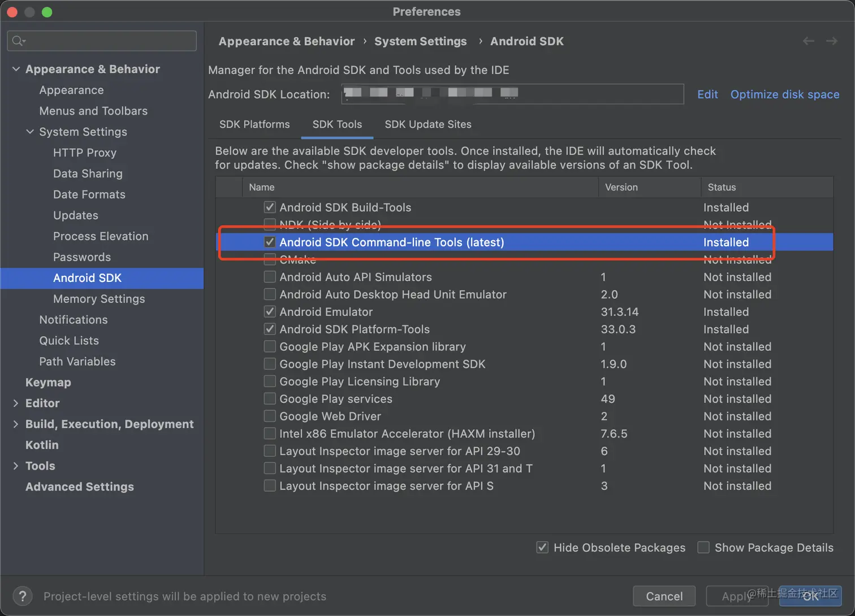The width and height of the screenshot is (855, 616).
Task: Click Optimize disk space link
Action: pyautogui.click(x=784, y=94)
